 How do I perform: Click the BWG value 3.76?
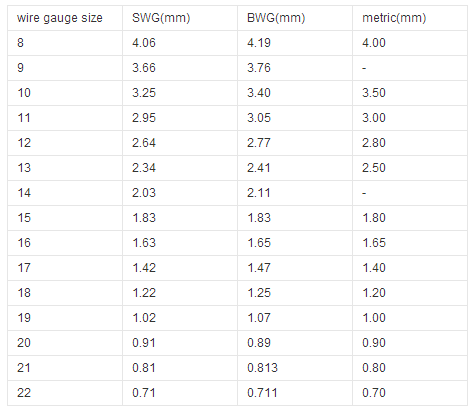259,68
